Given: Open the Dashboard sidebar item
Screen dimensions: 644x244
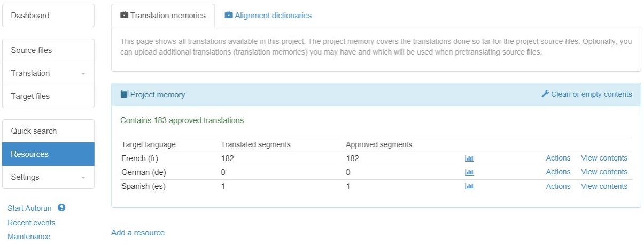Looking at the screenshot, I should point(30,16).
